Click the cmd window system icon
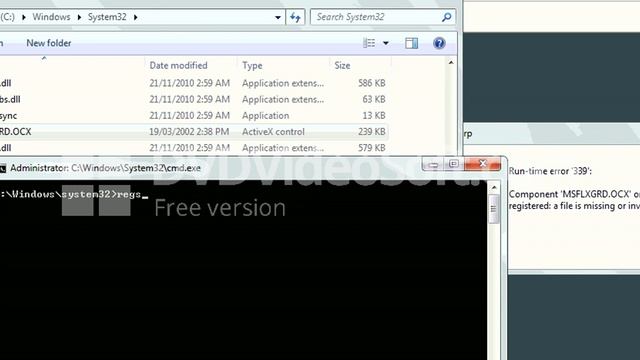This screenshot has width=640, height=360. (x=2, y=168)
